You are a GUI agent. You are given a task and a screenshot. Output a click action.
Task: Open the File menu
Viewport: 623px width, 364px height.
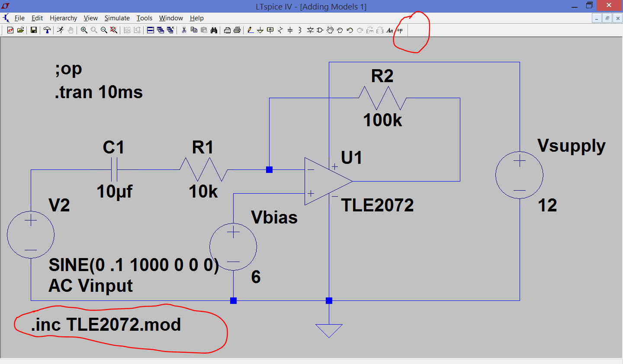(x=19, y=18)
